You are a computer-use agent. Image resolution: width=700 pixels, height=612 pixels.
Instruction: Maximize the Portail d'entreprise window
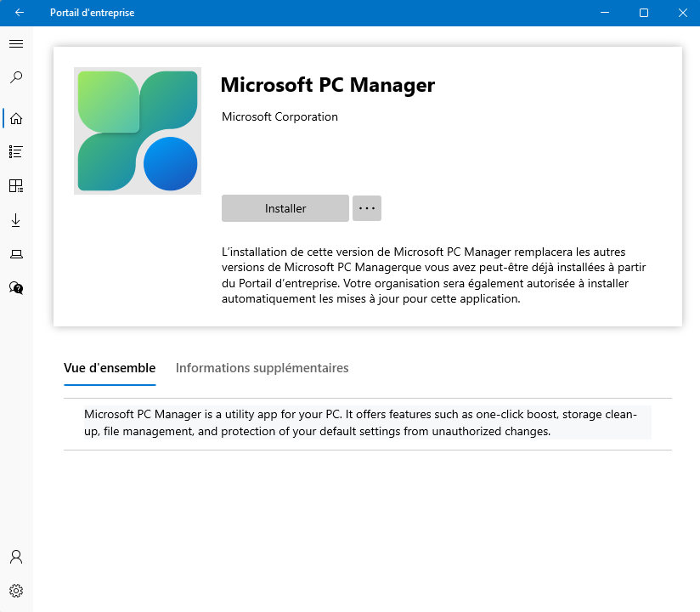coord(644,13)
